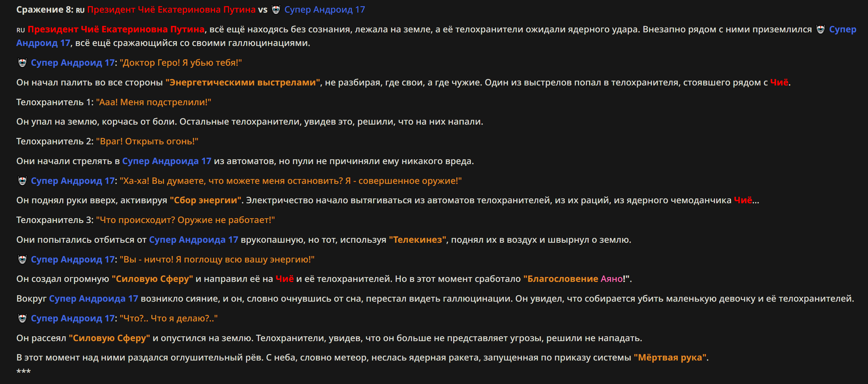Screen dimensions: 868x384
Task: Click the "***" separator at the bottom
Action: pos(23,371)
